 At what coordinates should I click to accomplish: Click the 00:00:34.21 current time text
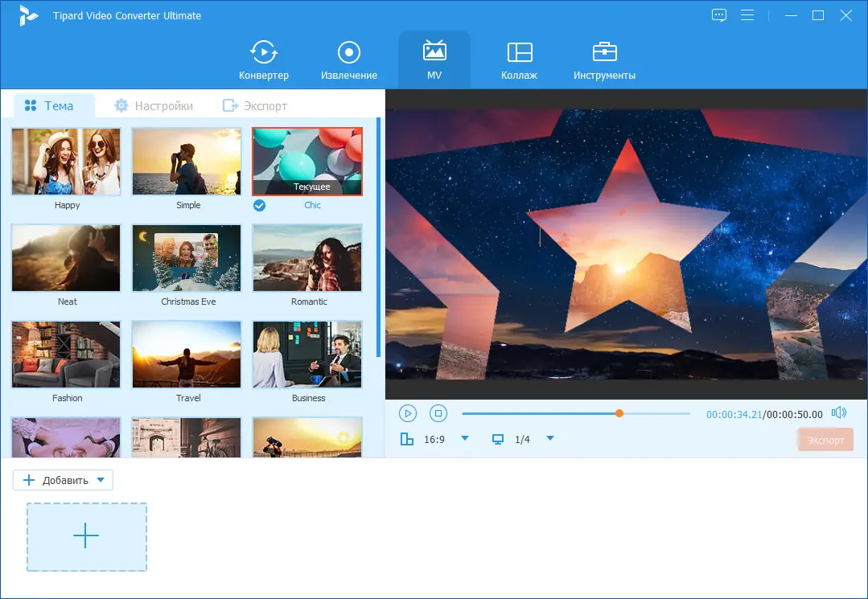tap(734, 414)
